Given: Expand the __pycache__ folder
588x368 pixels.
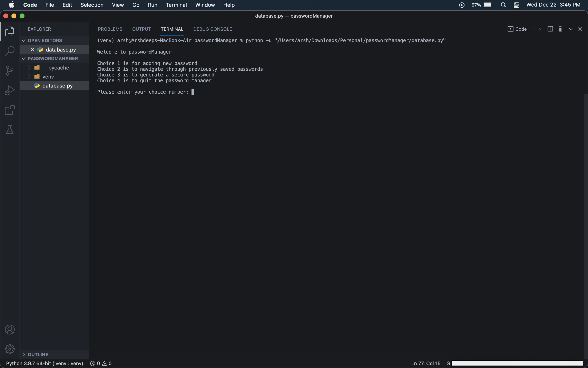Looking at the screenshot, I should coord(29,67).
